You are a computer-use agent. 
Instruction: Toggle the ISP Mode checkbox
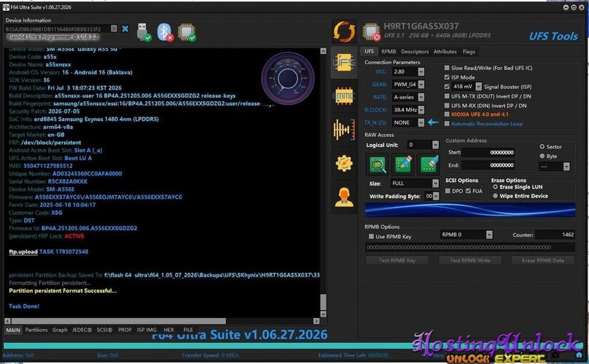click(447, 77)
